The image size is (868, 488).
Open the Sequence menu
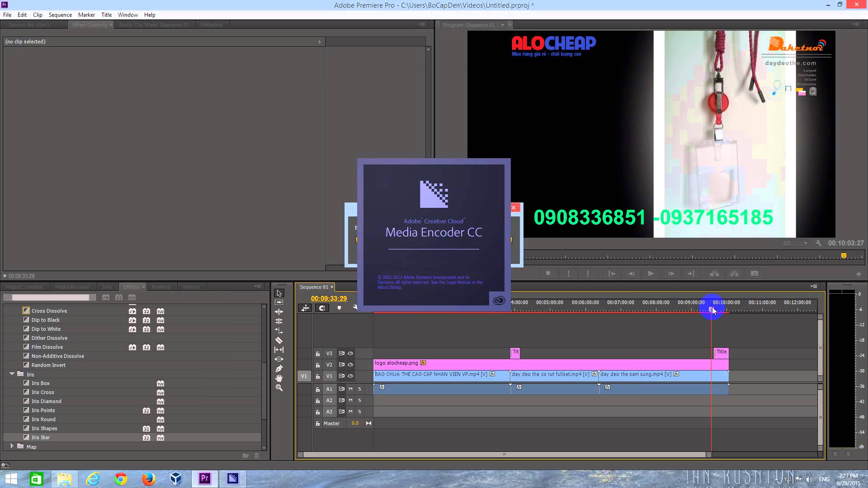(60, 14)
